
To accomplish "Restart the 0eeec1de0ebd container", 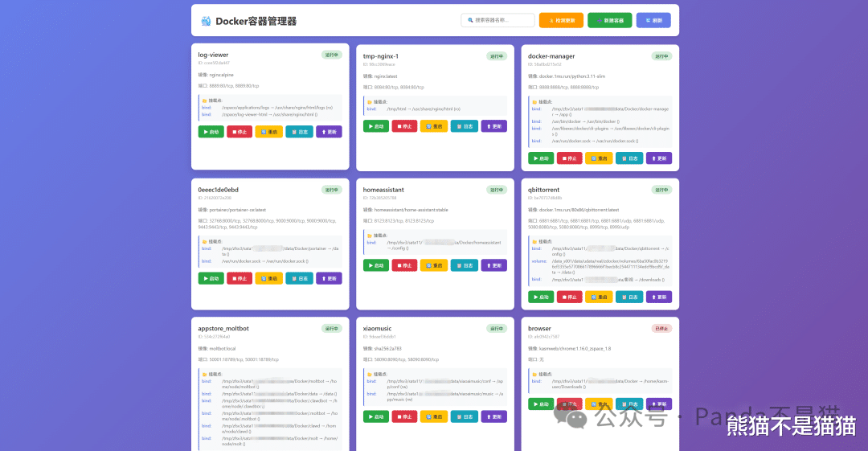I will coord(269,278).
